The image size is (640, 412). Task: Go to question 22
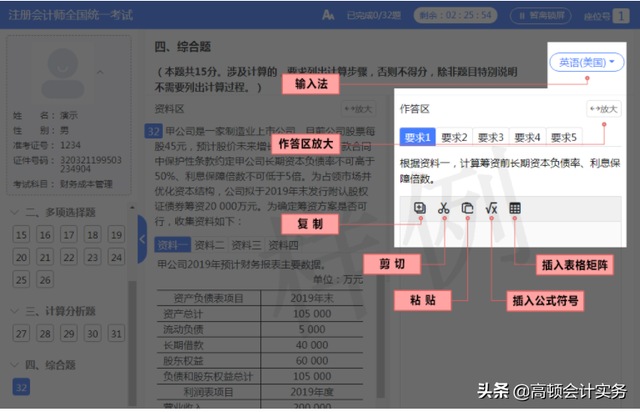tap(69, 257)
